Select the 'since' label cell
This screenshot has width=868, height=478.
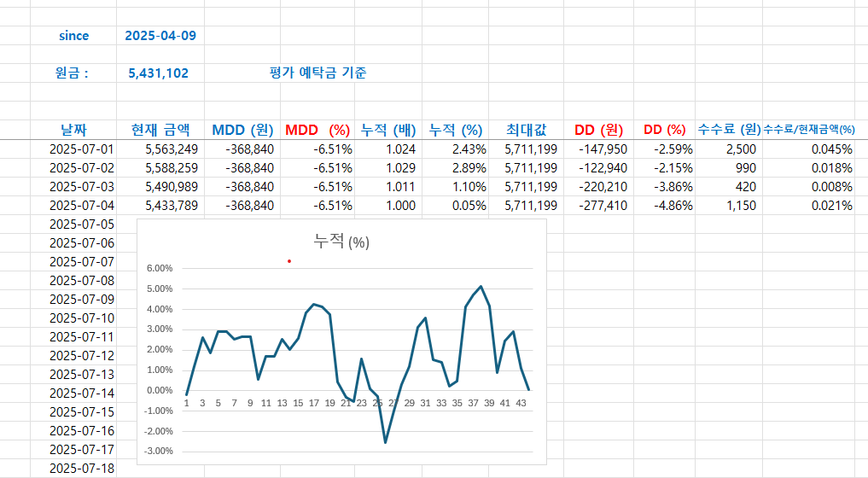[73, 36]
